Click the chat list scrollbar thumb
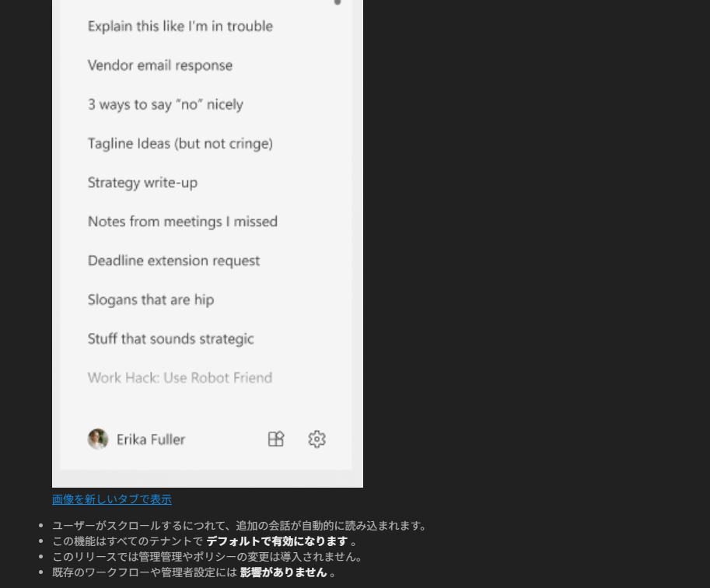 click(x=338, y=2)
